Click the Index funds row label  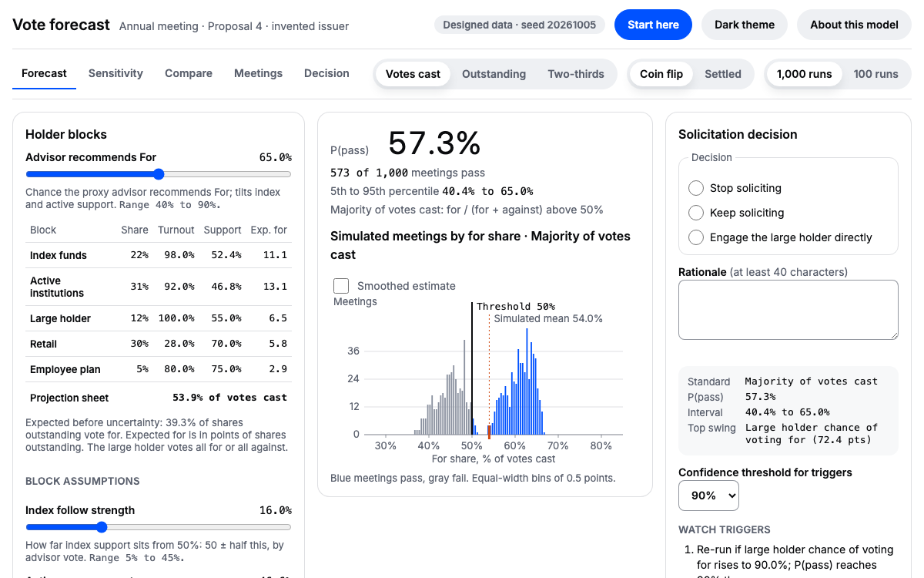(59, 255)
